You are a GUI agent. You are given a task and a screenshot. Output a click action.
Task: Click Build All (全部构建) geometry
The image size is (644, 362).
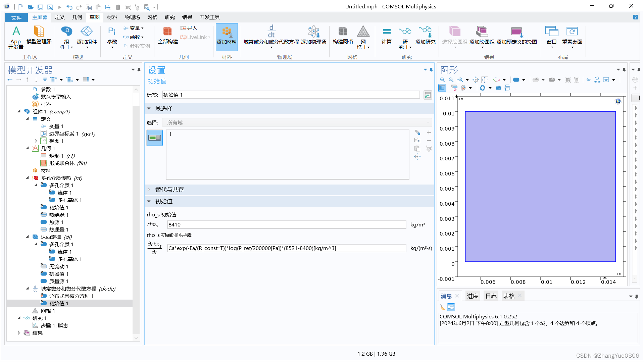[x=167, y=35]
